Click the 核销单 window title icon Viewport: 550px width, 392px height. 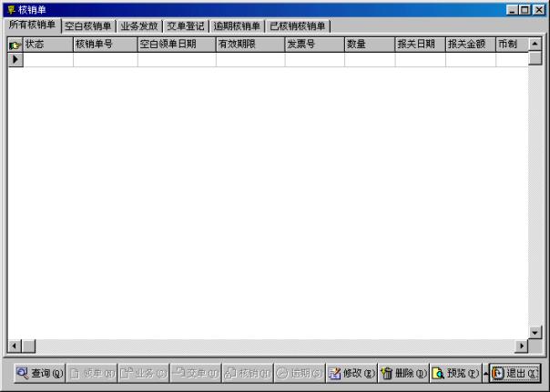(x=11, y=9)
